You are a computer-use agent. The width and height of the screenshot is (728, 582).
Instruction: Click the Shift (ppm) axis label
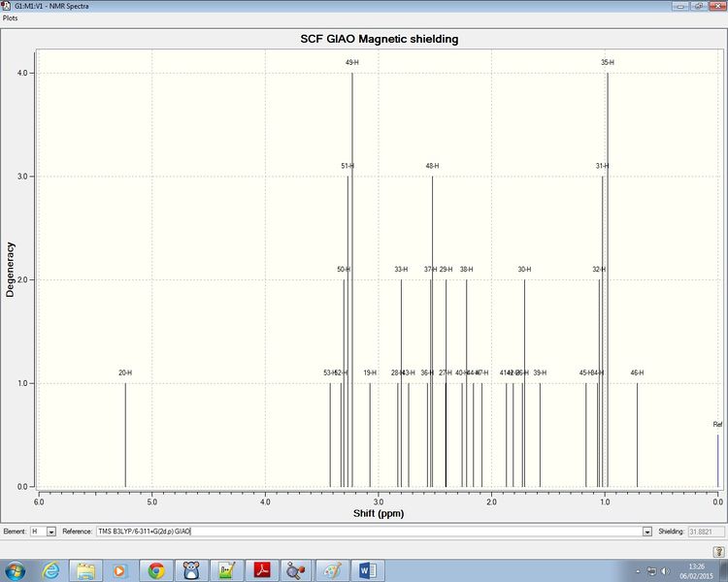pyautogui.click(x=379, y=513)
